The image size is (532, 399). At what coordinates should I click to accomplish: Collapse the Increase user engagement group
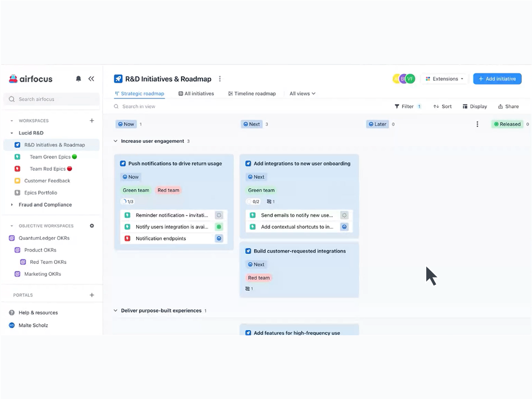(115, 141)
